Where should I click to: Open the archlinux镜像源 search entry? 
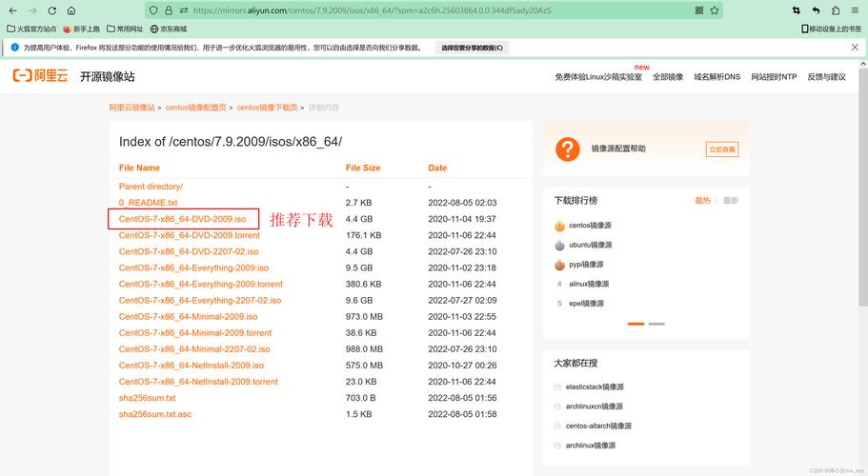tap(590, 446)
